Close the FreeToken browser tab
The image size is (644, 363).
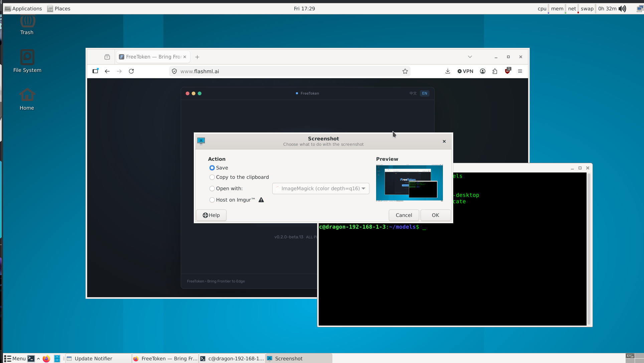pyautogui.click(x=185, y=57)
